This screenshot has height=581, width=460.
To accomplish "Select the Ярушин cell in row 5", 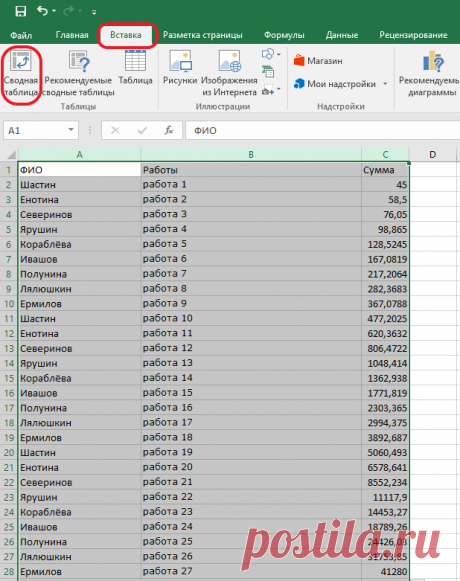I will point(79,229).
